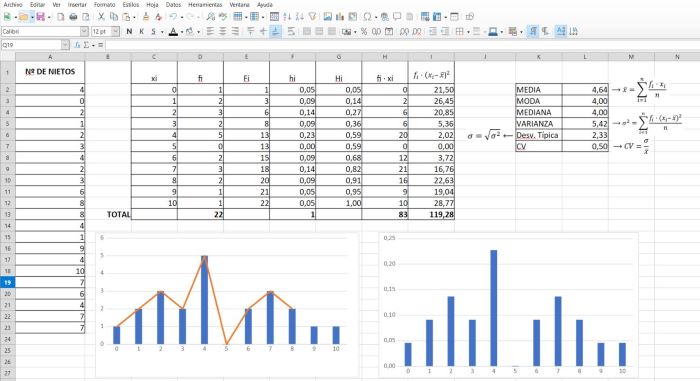
Task: Open the Name Box dropdown showing Q19
Action: [66, 45]
